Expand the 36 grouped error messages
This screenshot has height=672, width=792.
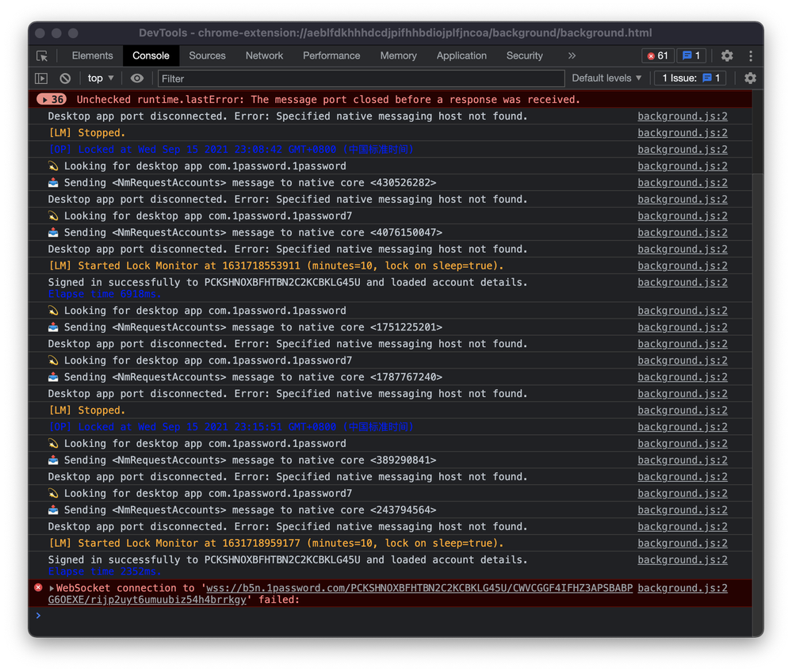[52, 100]
